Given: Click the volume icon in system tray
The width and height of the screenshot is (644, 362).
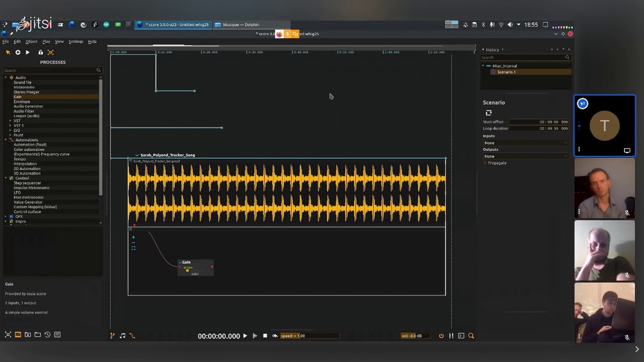Looking at the screenshot, I should pos(510,25).
